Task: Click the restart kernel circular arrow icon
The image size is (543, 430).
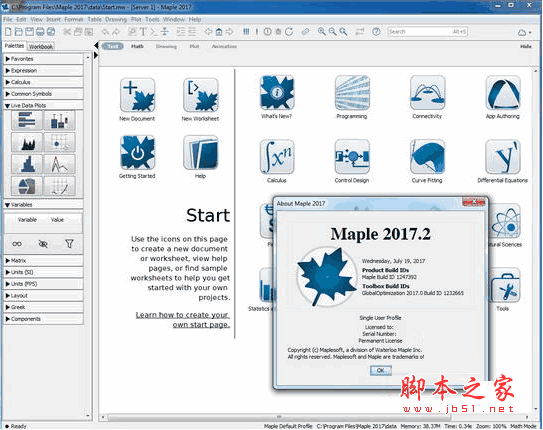Action: pyautogui.click(x=289, y=32)
